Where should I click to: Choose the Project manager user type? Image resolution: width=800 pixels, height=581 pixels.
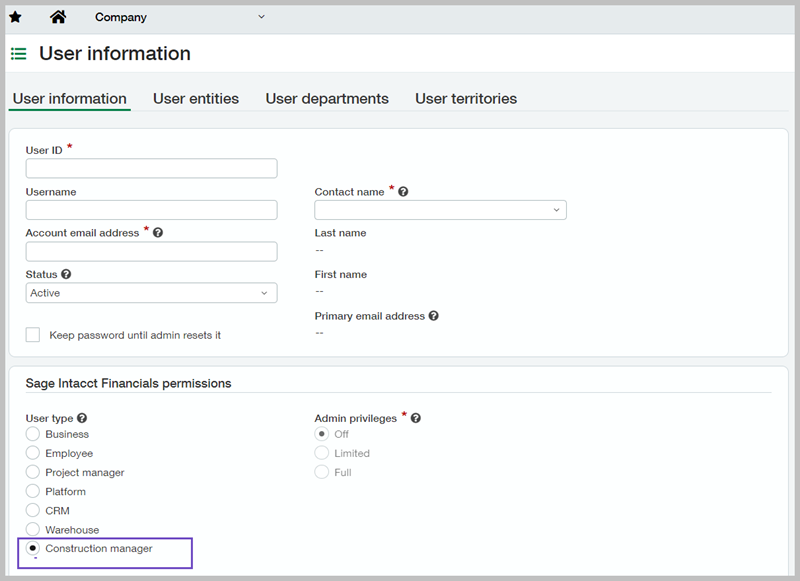point(33,472)
